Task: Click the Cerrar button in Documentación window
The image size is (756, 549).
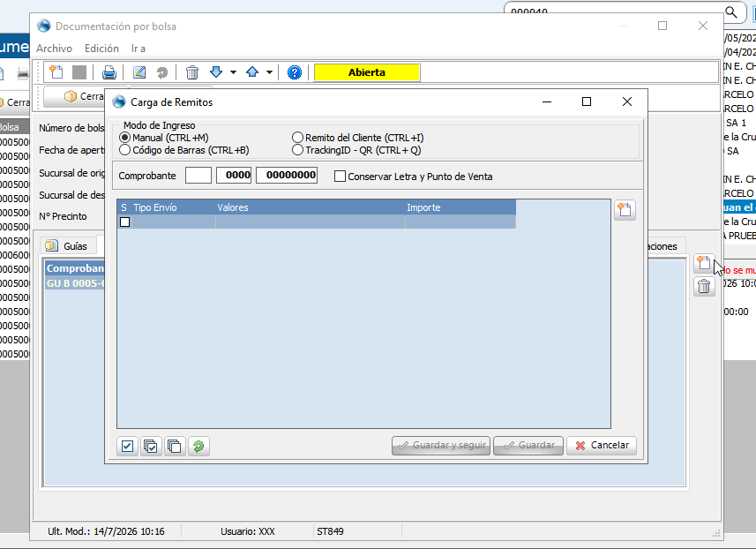Action: [x=75, y=96]
